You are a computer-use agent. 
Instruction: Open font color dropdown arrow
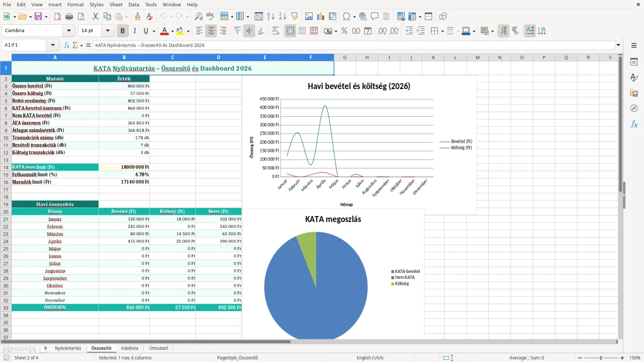[172, 31]
